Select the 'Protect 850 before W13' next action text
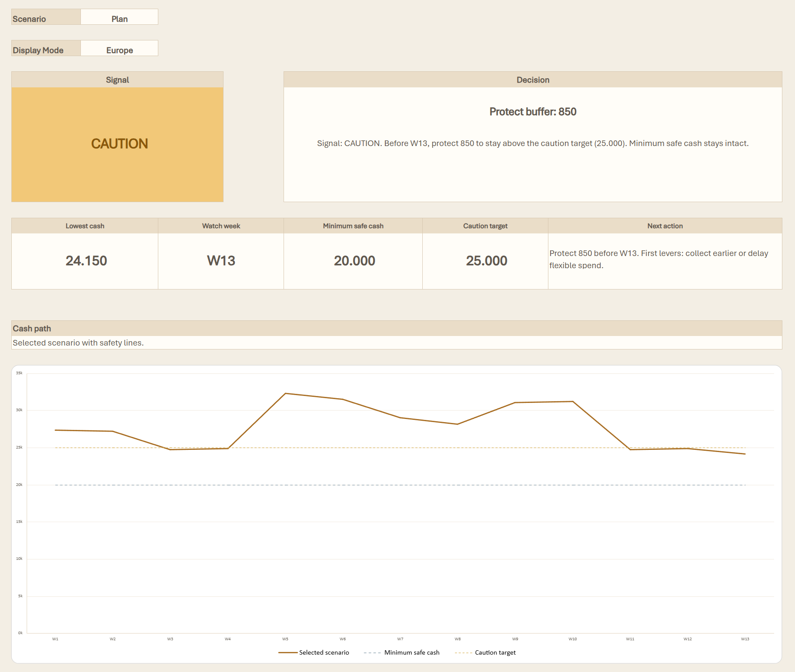795x672 pixels. tap(659, 259)
